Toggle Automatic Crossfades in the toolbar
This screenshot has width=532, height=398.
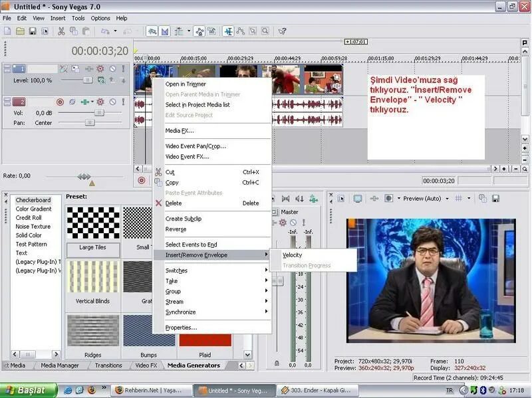(165, 31)
